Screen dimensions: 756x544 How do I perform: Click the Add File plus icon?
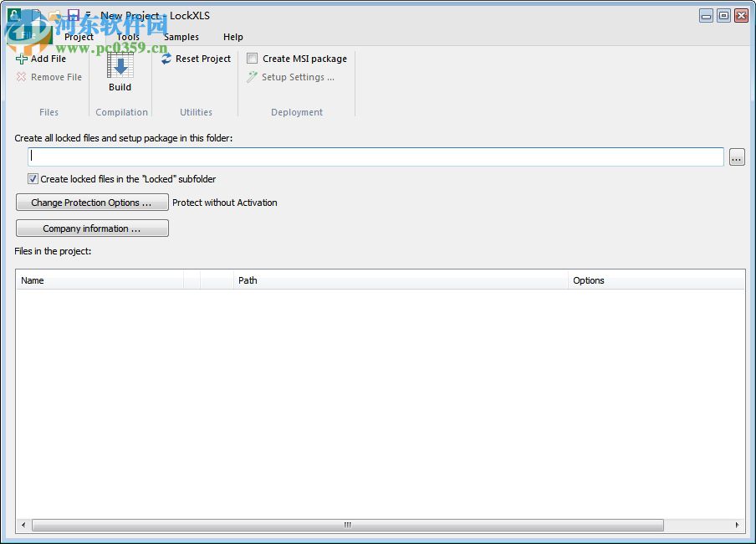pyautogui.click(x=21, y=59)
